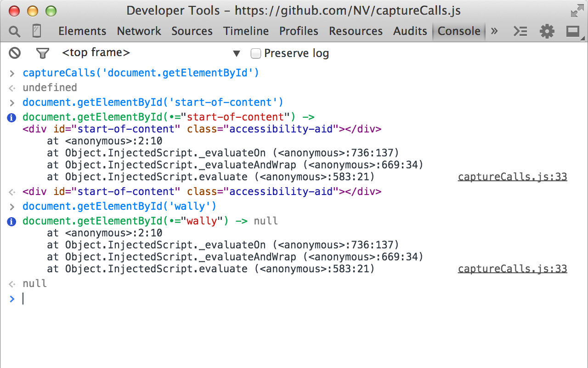Enable the Preserve log checkbox

point(255,53)
